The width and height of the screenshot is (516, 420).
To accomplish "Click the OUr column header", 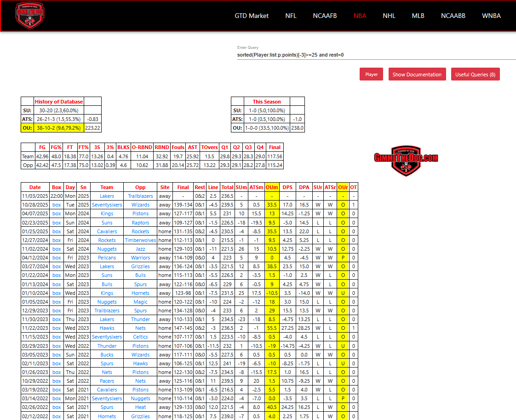I will click(343, 187).
